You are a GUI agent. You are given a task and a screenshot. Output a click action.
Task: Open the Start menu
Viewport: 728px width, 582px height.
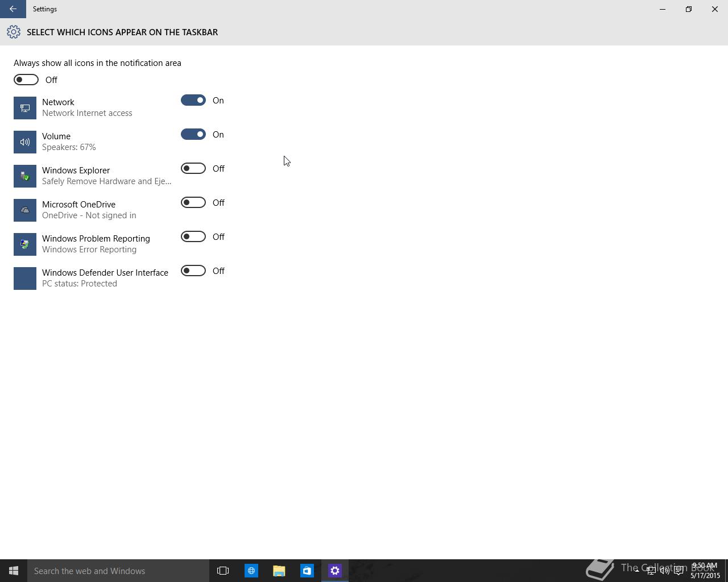(14, 571)
